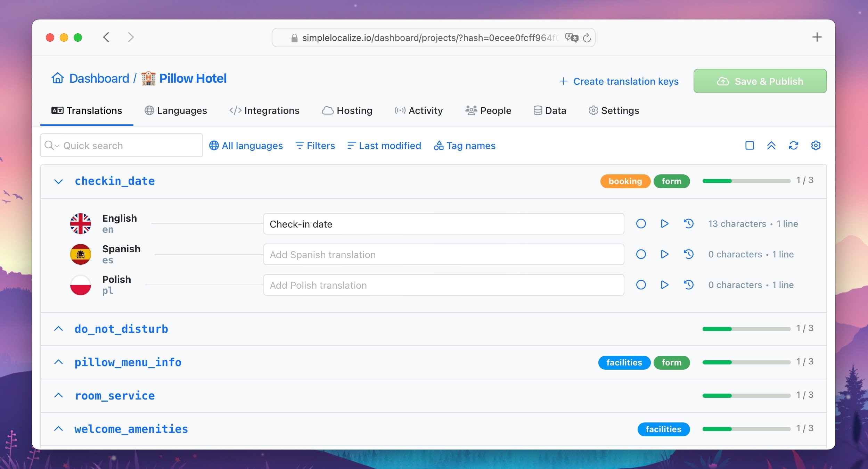Click the Save & Publish button
Screen dimensions: 868x469
760,81
